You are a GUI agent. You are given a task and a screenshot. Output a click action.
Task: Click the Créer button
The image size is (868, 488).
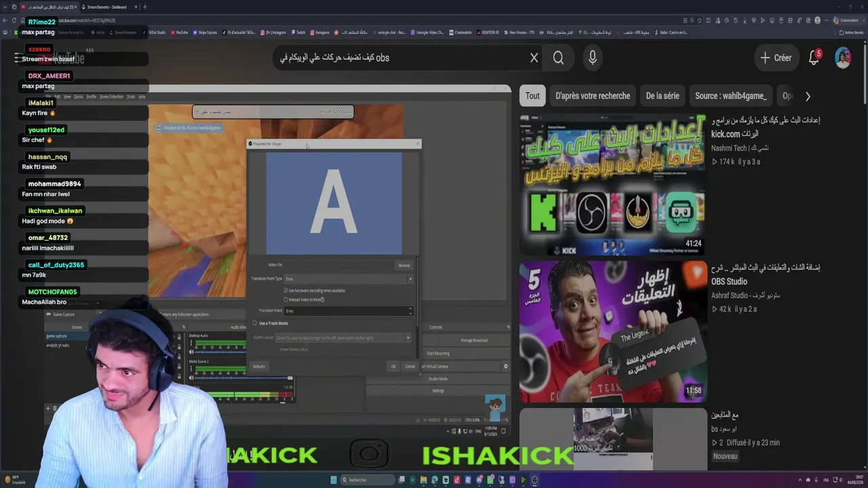click(776, 58)
